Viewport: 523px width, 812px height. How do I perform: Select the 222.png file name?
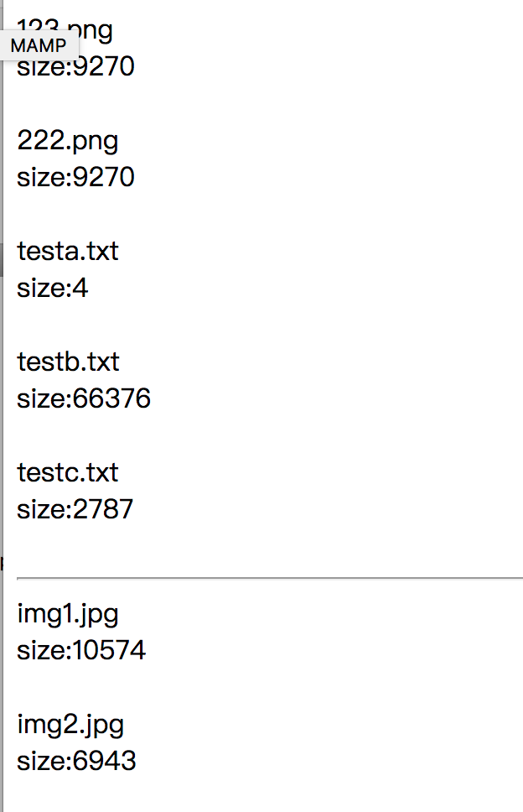tap(68, 141)
